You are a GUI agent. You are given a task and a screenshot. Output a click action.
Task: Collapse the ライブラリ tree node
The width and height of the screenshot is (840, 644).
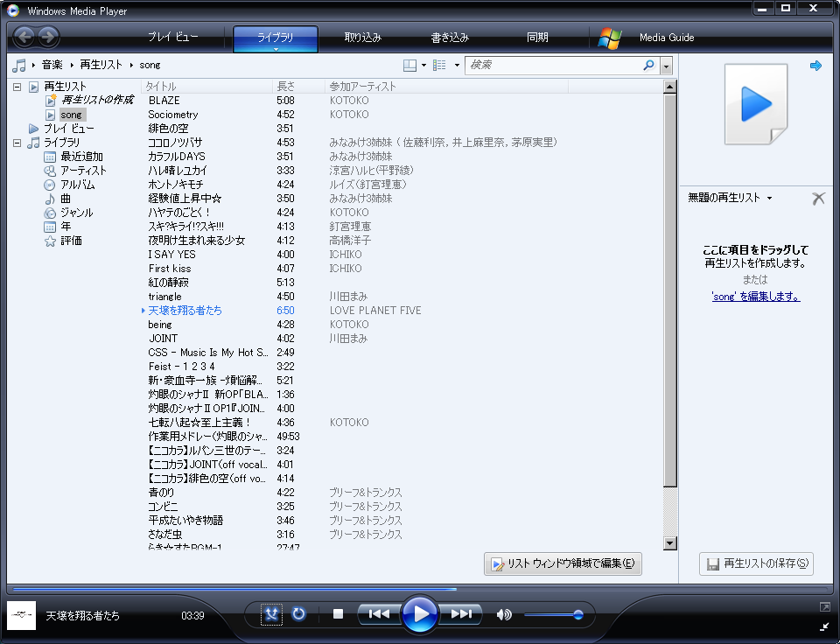17,143
